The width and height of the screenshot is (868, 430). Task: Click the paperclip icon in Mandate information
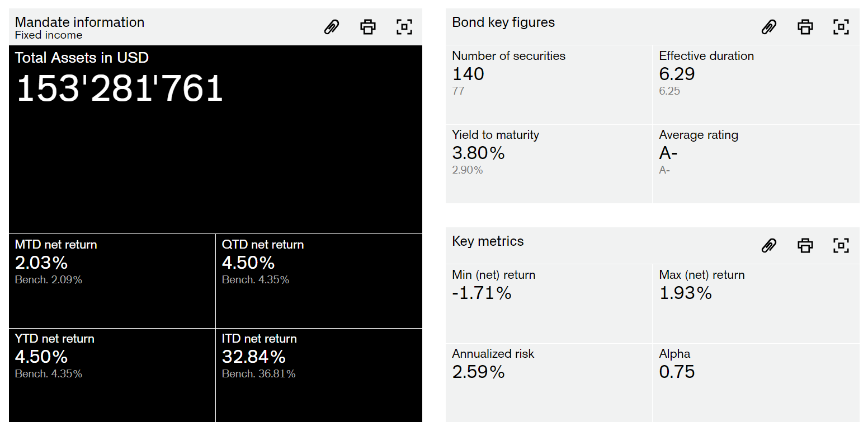point(332,27)
